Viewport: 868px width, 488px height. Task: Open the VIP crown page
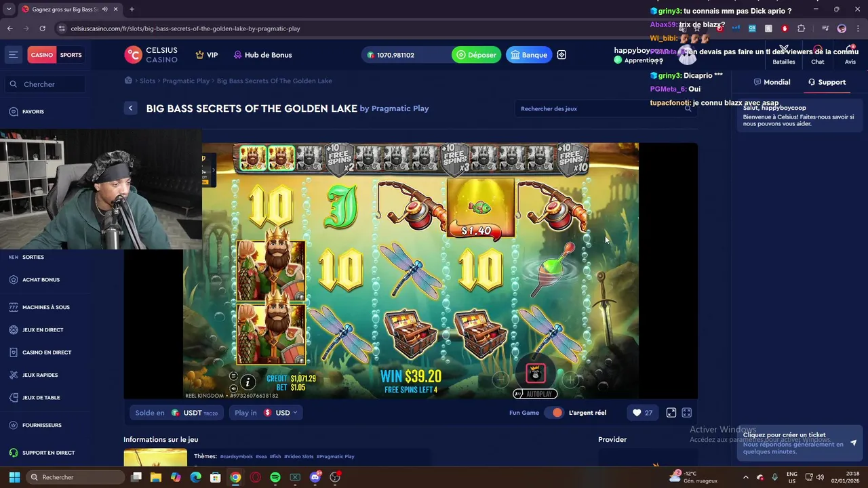point(207,55)
